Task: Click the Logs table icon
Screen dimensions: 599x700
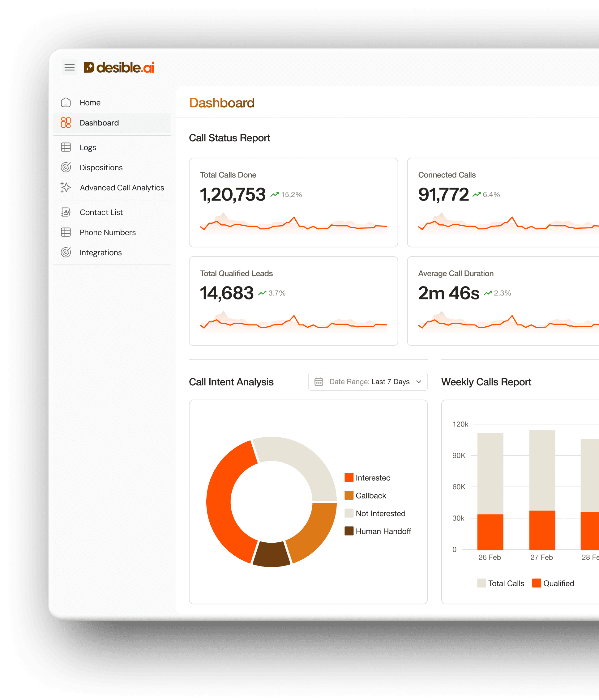Action: pyautogui.click(x=66, y=147)
